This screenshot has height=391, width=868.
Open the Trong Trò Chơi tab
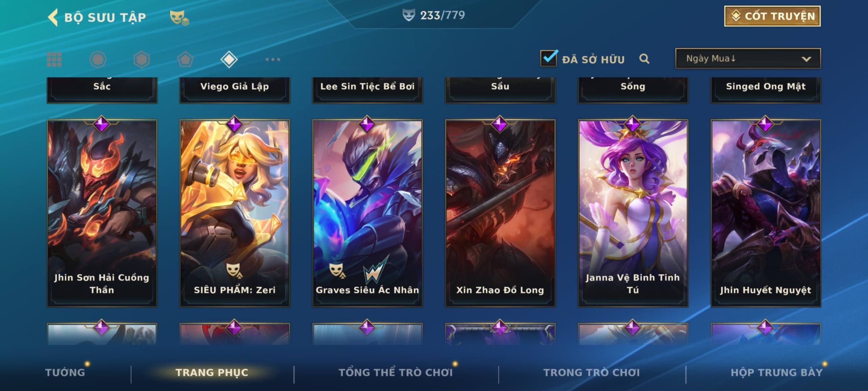(x=591, y=373)
